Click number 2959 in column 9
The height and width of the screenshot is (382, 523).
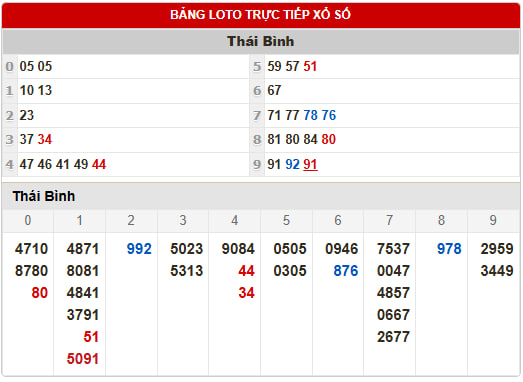pos(497,249)
